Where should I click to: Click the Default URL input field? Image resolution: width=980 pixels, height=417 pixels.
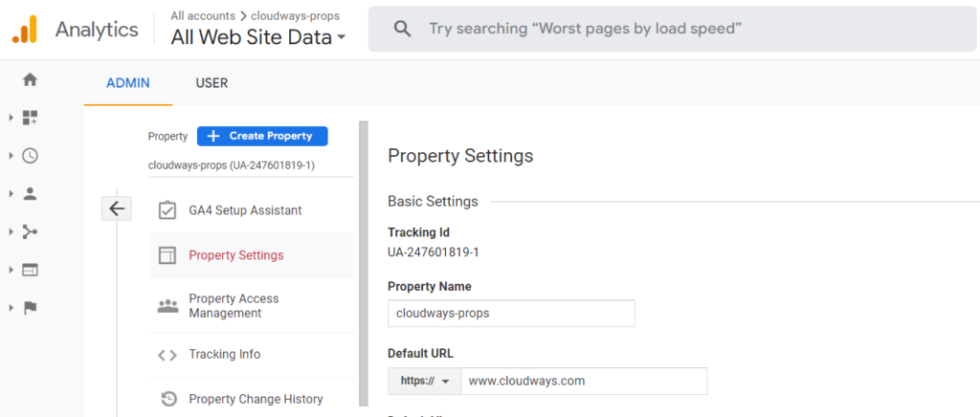click(585, 381)
